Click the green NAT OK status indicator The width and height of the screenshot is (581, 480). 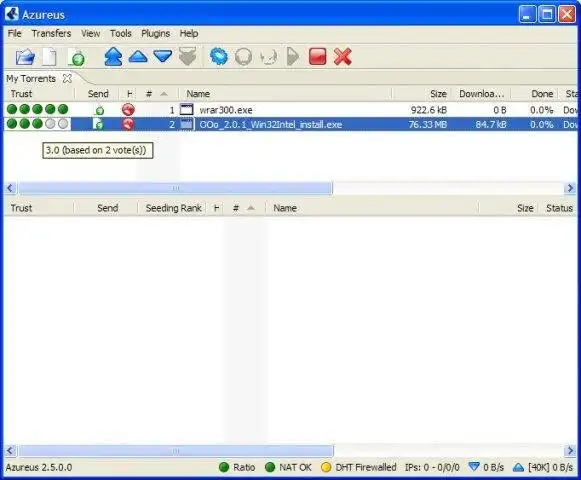270,467
